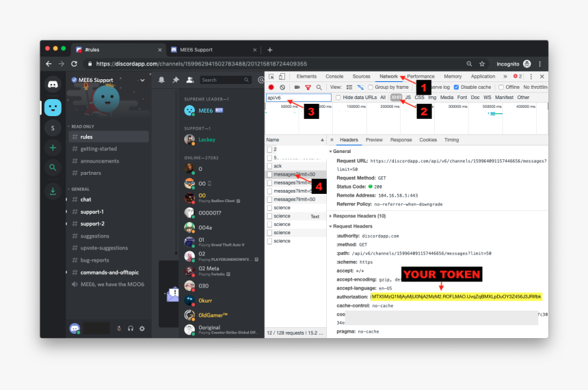Open notification settings bell icon

coord(161,80)
